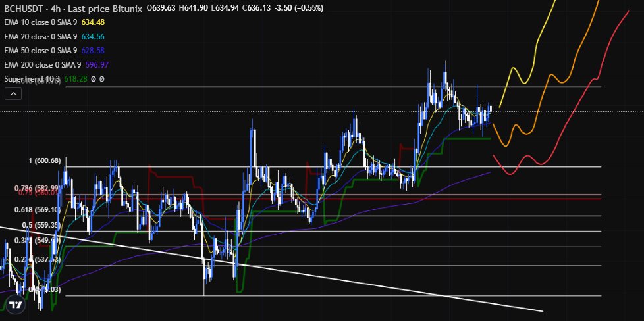Click the open price O639.63
This screenshot has height=321, width=644.
point(161,8)
